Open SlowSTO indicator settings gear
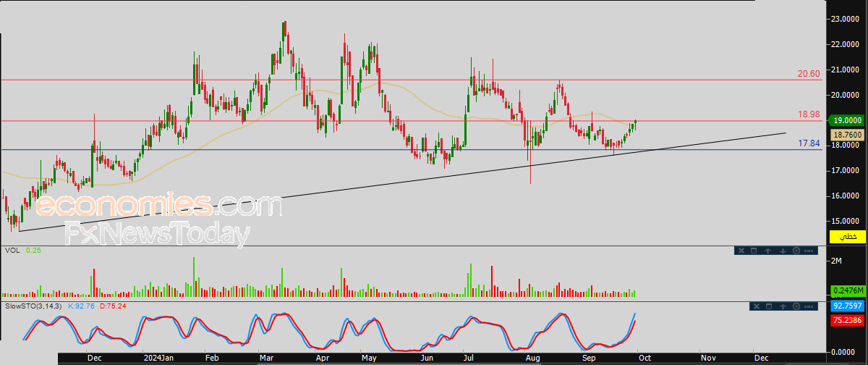868x365 pixels. point(796,306)
